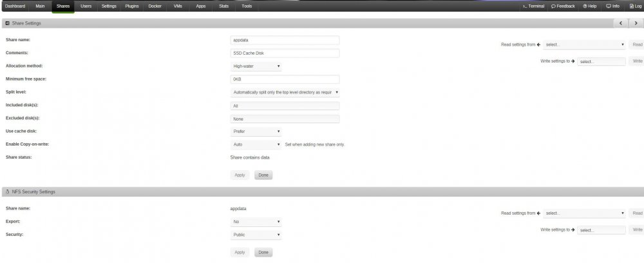The image size is (644, 263).
Task: Click Done in NFS Security Settings
Action: [x=263, y=252]
